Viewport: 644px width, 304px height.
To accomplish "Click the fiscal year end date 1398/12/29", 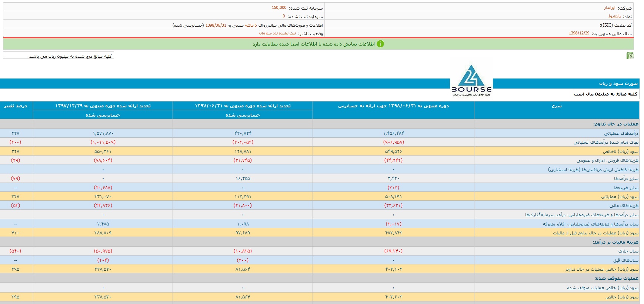I will (x=579, y=33).
